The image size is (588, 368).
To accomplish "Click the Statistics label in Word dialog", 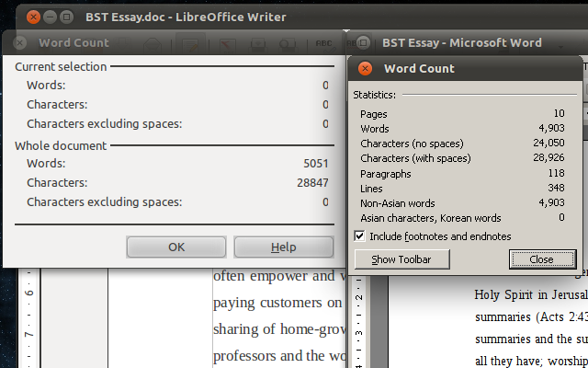I will pos(374,95).
